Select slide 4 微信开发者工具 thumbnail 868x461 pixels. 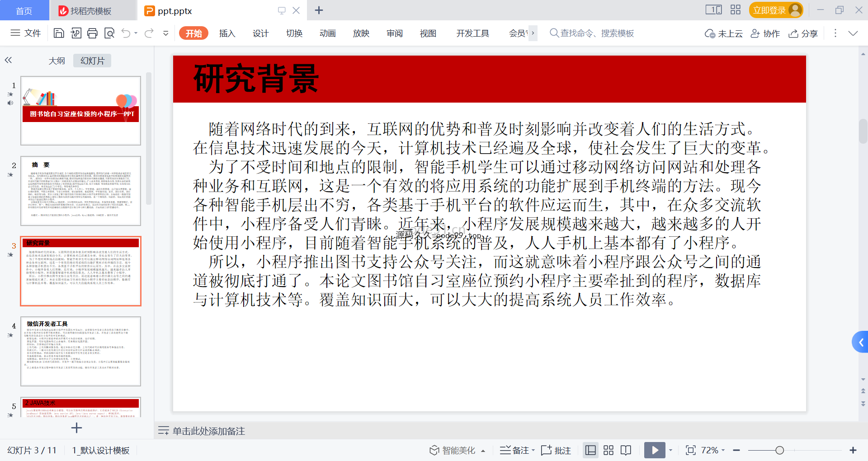tap(81, 351)
